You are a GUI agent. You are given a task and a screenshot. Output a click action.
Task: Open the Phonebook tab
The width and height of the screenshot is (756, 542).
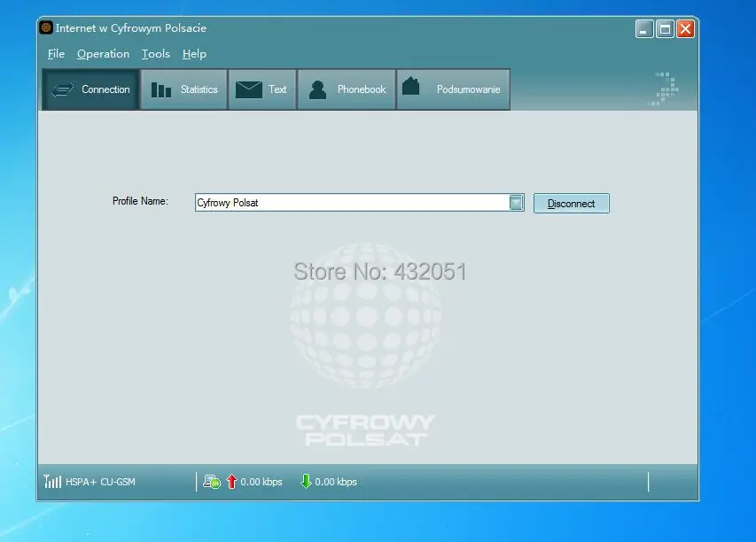347,89
